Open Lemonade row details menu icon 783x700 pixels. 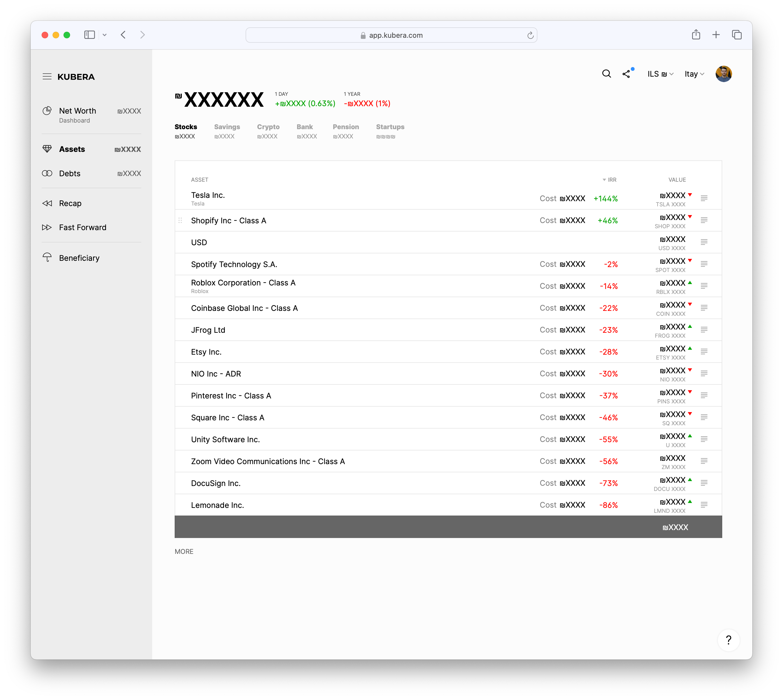point(704,505)
